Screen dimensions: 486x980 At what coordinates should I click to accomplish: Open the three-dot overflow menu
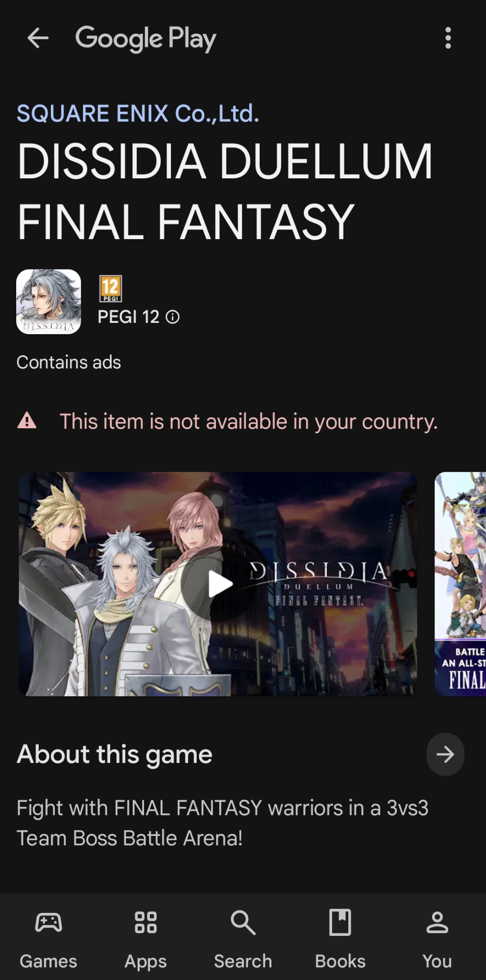click(x=448, y=38)
